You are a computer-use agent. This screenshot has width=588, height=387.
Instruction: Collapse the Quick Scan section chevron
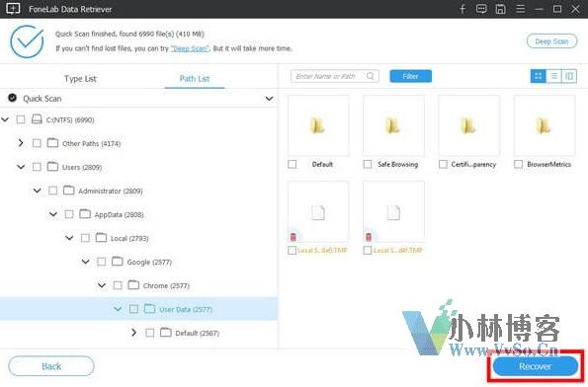point(269,99)
